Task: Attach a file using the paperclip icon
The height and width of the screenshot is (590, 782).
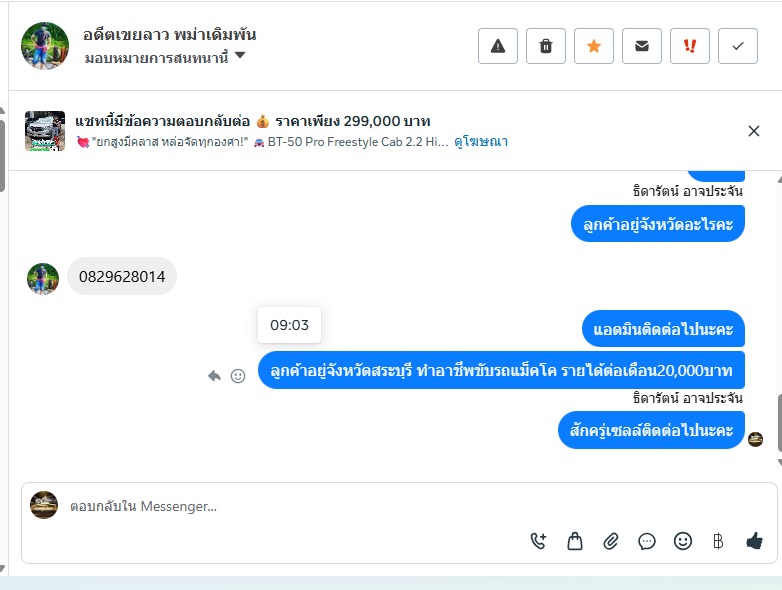Action: coord(610,541)
